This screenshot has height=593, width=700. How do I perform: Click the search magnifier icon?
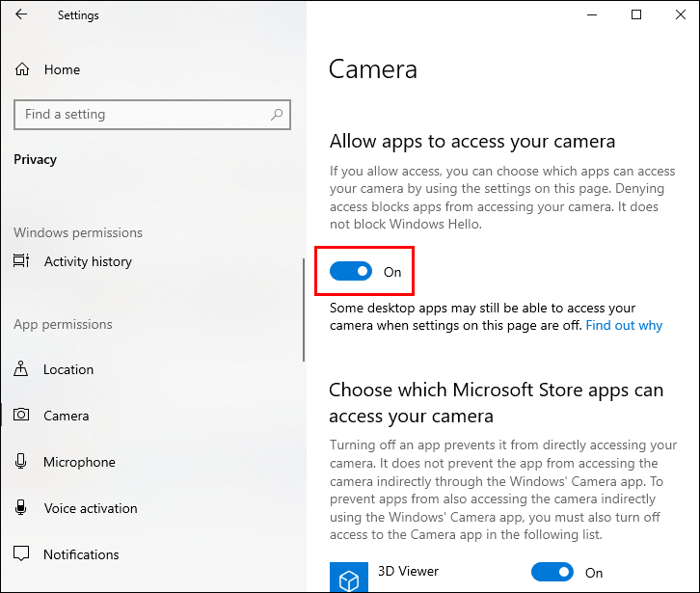277,115
